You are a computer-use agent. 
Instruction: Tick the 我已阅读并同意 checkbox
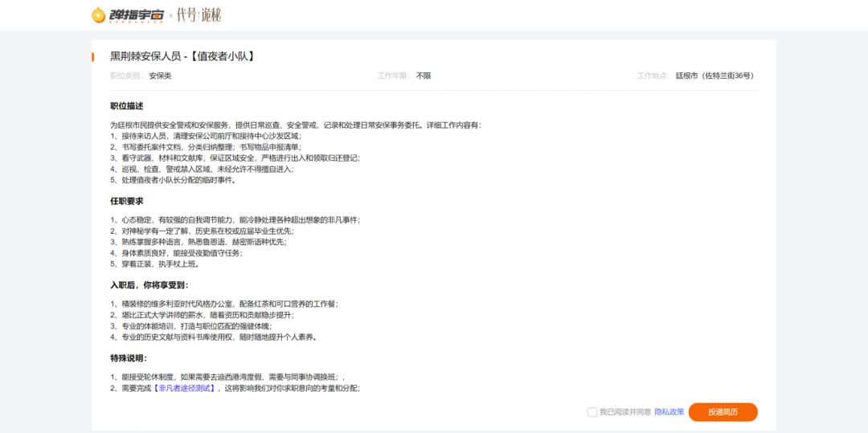pos(592,412)
